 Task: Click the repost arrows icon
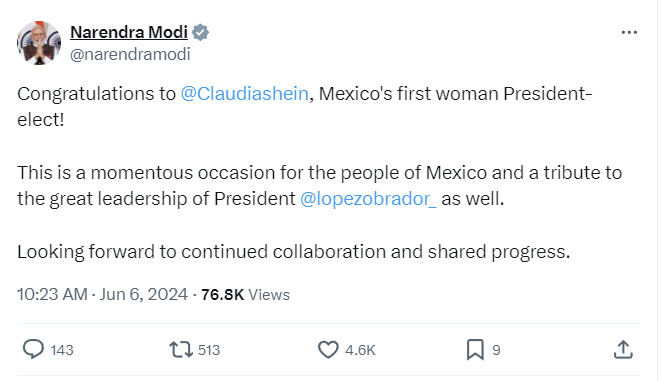(x=181, y=350)
